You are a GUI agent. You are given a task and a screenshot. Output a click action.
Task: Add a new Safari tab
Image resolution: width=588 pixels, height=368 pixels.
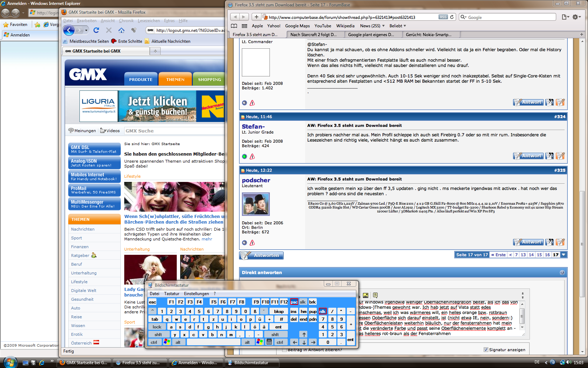pos(582,34)
